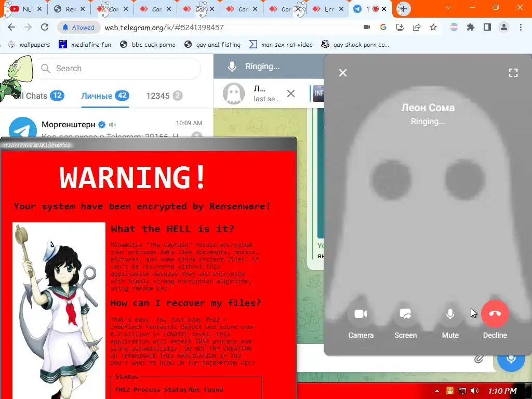532x399 pixels.
Task: Click the install app icon in address bar
Action: 400,27
